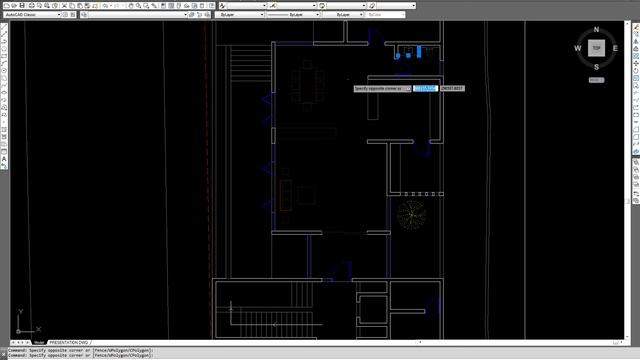
Task: Select the Polyline tool in the Draw toolbar
Action: pyautogui.click(x=4, y=41)
